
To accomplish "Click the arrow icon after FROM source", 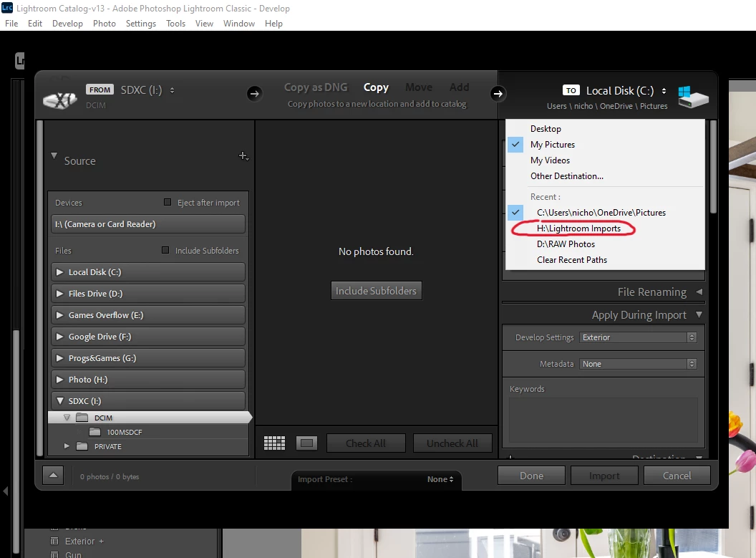I will (255, 94).
